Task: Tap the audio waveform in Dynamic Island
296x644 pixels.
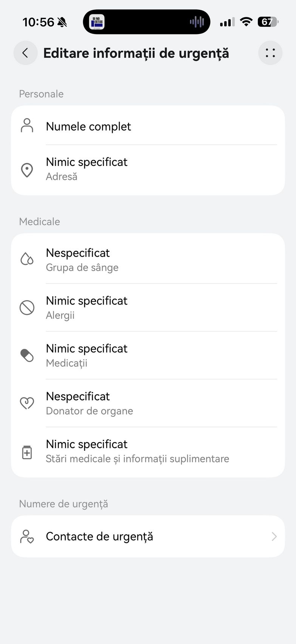Action: [197, 22]
